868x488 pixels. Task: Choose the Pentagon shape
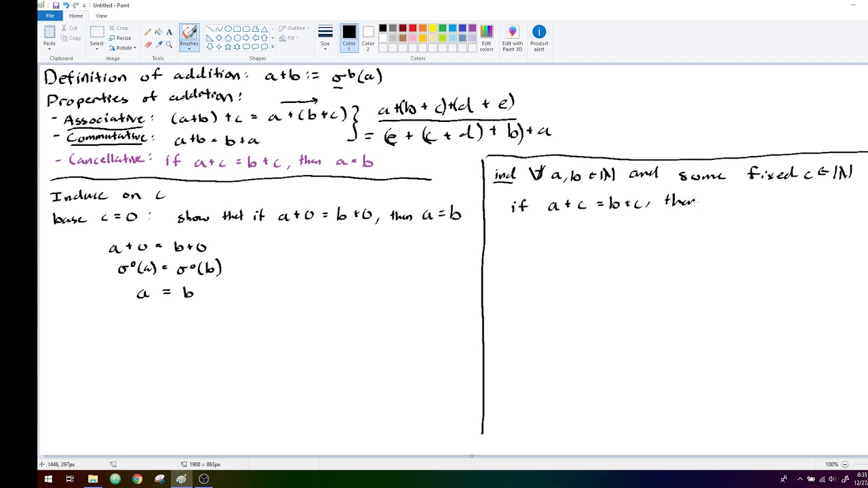point(228,38)
